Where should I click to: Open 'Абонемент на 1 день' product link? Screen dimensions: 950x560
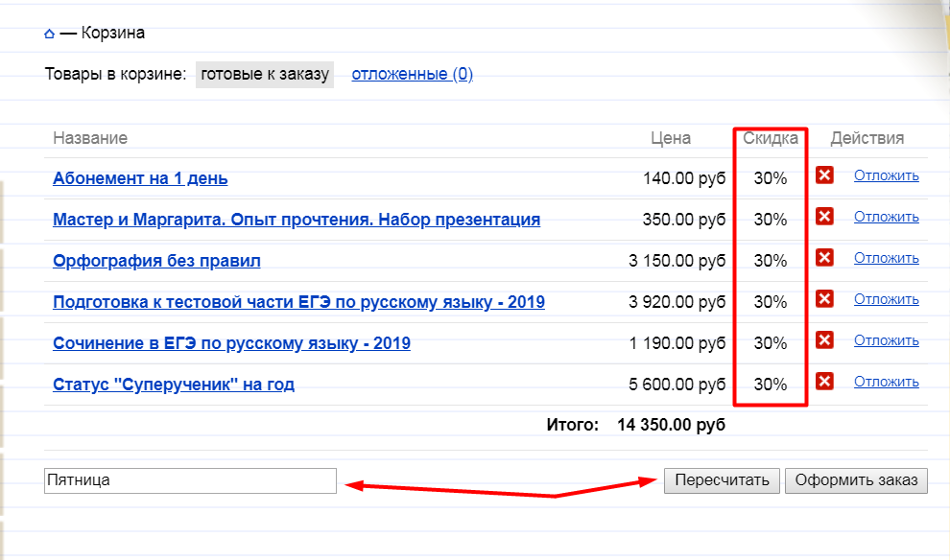140,178
